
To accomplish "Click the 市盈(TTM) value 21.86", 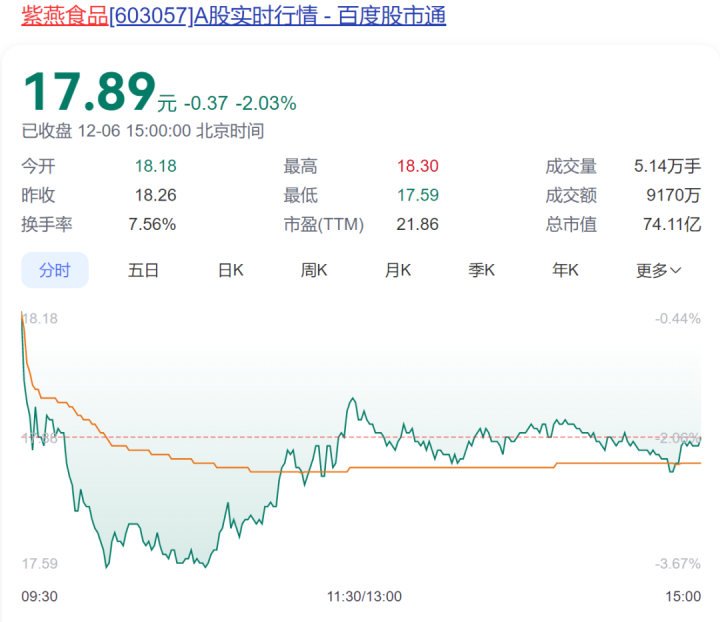I will 418,224.
